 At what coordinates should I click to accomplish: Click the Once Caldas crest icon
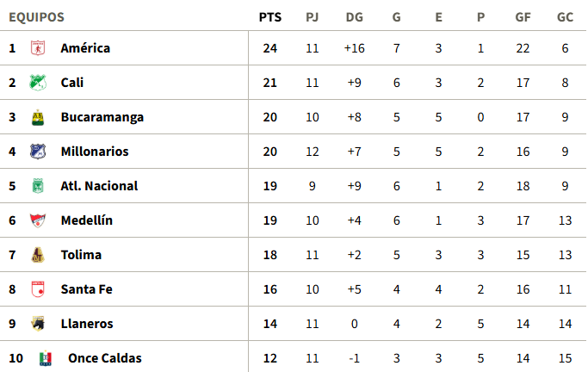46,358
